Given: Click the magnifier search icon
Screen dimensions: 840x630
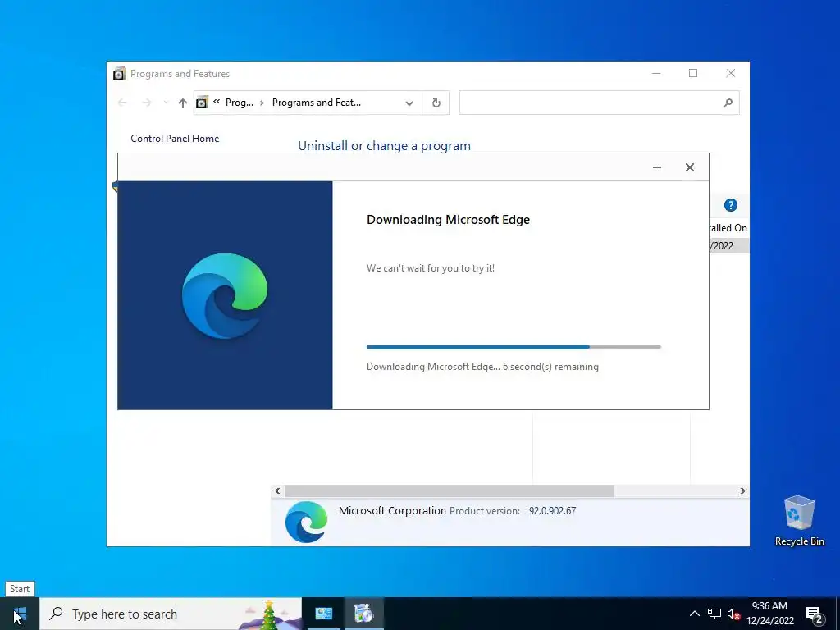Looking at the screenshot, I should pyautogui.click(x=728, y=103).
